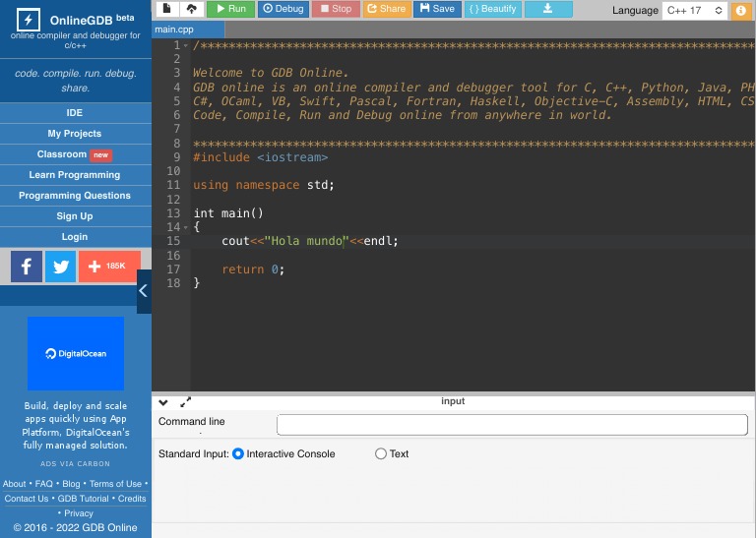Open Learn Programming in sidebar
The image size is (756, 538).
[x=75, y=175]
